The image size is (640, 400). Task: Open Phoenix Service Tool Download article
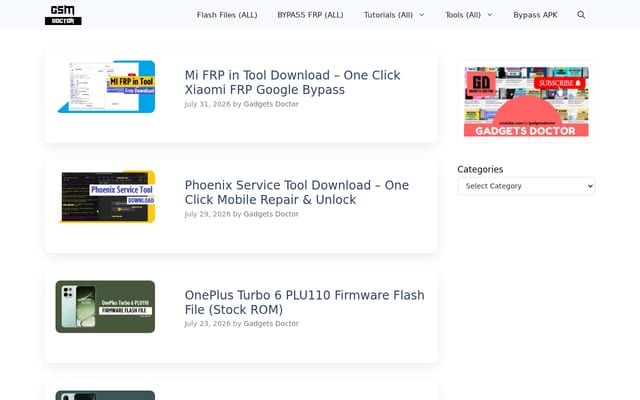297,192
